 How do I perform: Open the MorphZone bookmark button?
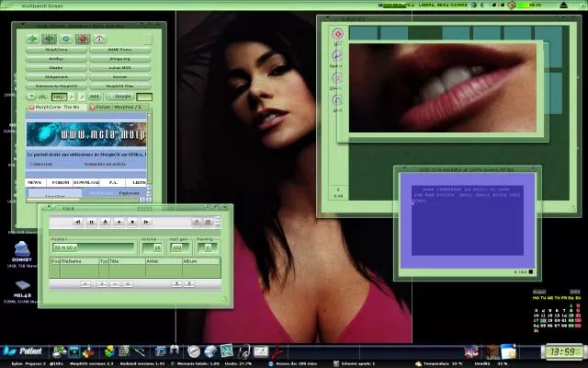pyautogui.click(x=57, y=50)
